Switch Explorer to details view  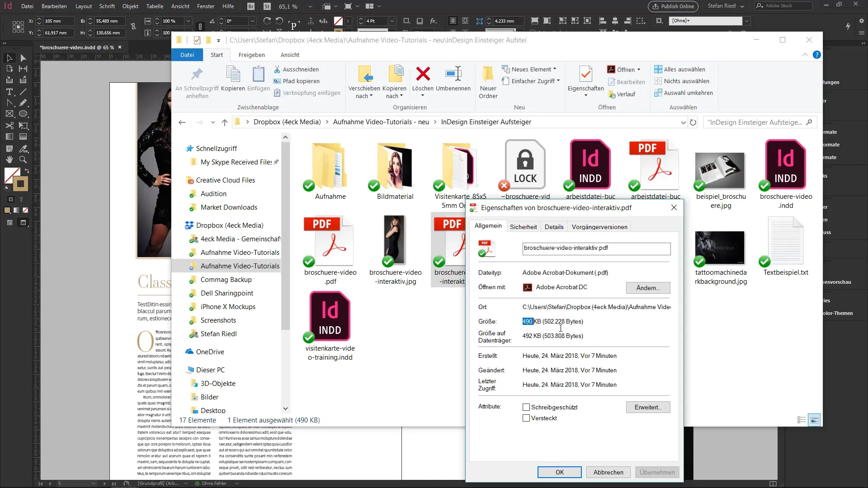(802, 420)
